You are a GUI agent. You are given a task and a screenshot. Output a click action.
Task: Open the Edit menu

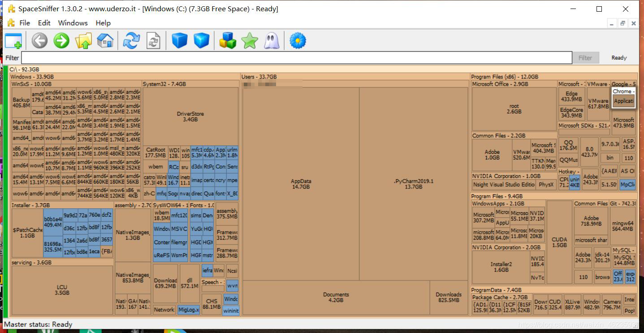point(44,23)
